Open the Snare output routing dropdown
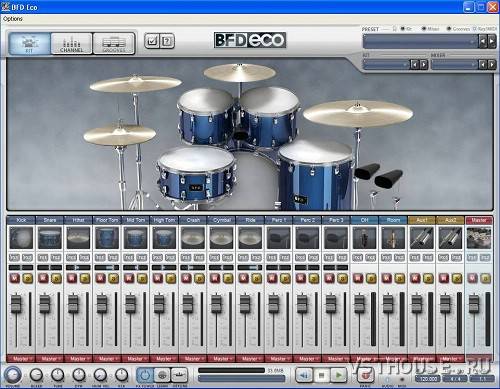This screenshot has width=500, height=389. pyautogui.click(x=50, y=359)
